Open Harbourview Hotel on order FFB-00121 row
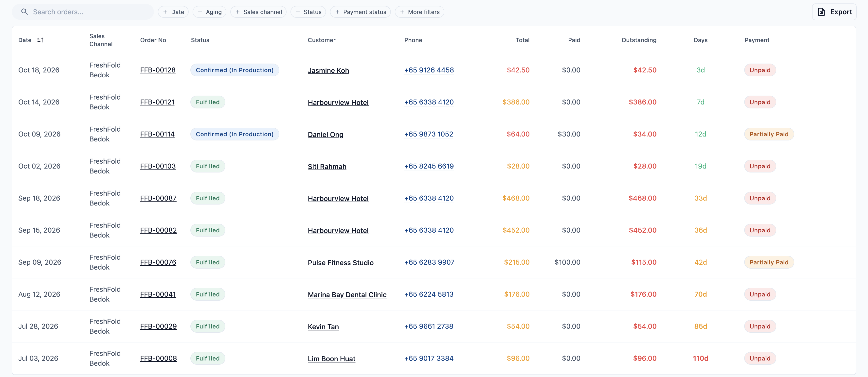868x377 pixels. tap(338, 102)
